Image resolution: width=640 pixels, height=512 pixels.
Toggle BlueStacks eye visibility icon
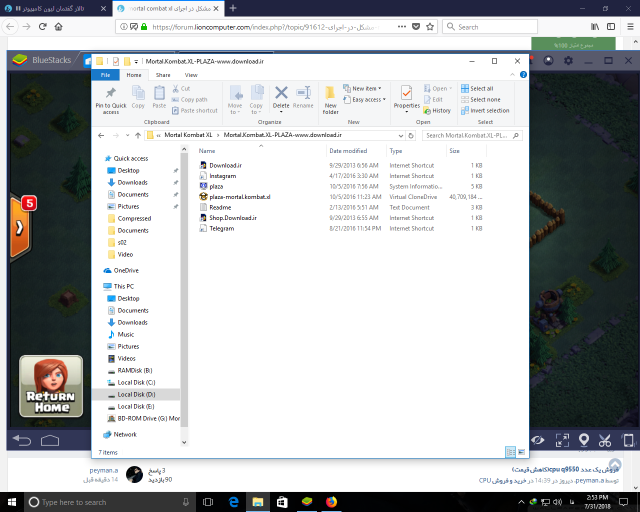(x=538, y=440)
